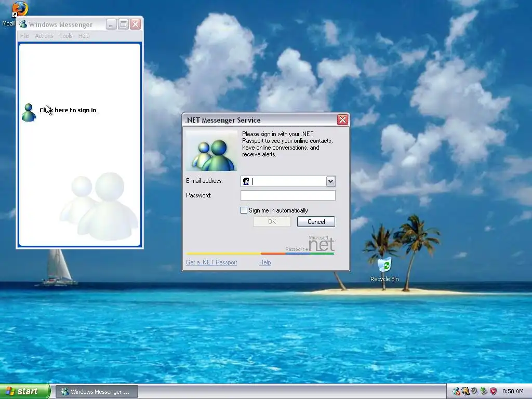The image size is (532, 399).
Task: Focus the Password input field
Action: pos(288,195)
